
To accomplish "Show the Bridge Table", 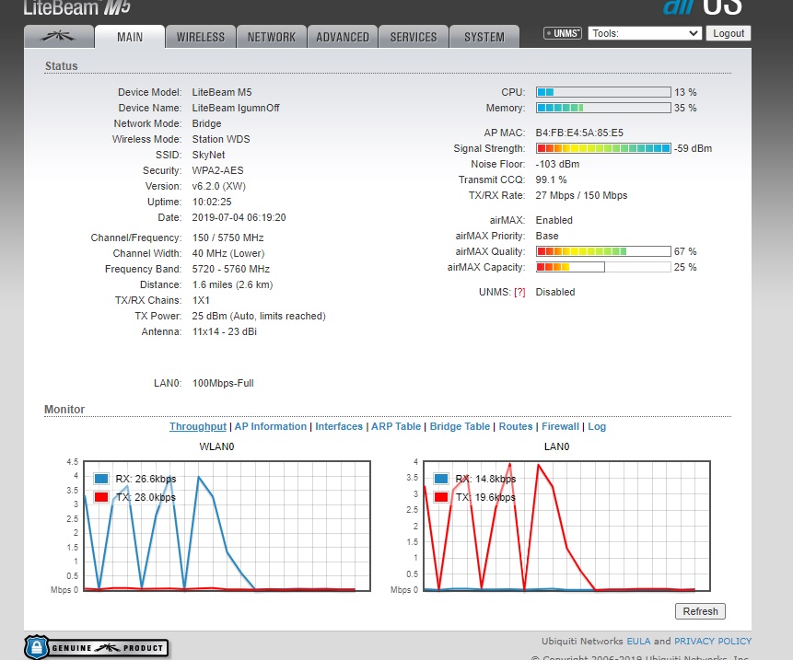I will point(460,426).
